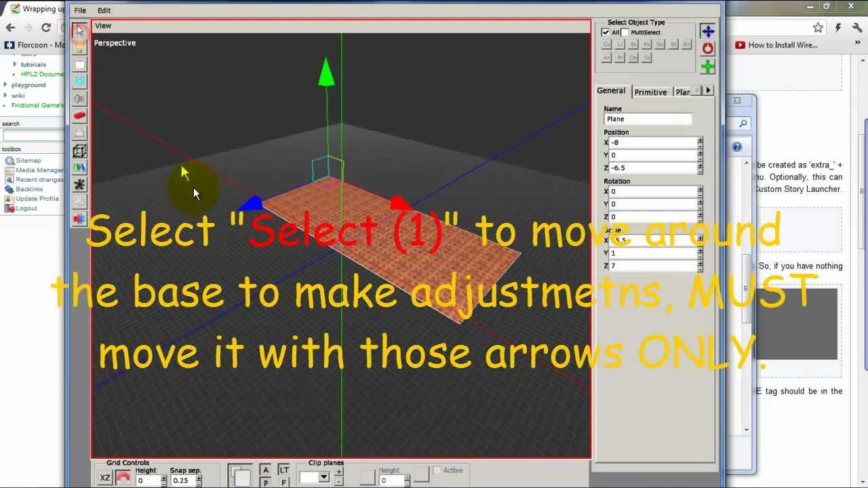Go back in the browser

click(x=10, y=28)
